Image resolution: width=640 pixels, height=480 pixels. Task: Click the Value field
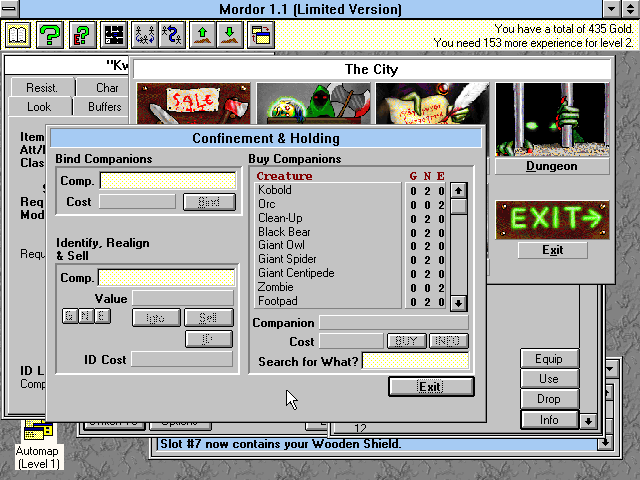(x=183, y=298)
